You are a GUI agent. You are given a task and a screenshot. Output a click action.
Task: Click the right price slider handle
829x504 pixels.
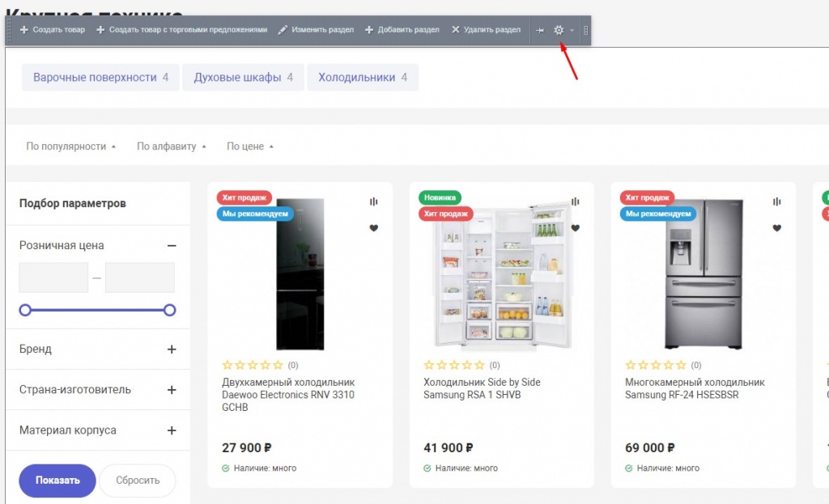(169, 310)
